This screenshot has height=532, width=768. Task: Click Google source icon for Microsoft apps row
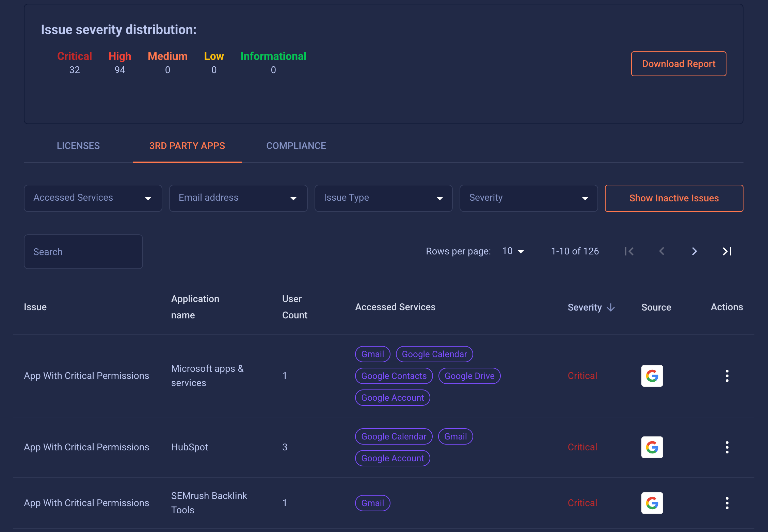pyautogui.click(x=652, y=376)
